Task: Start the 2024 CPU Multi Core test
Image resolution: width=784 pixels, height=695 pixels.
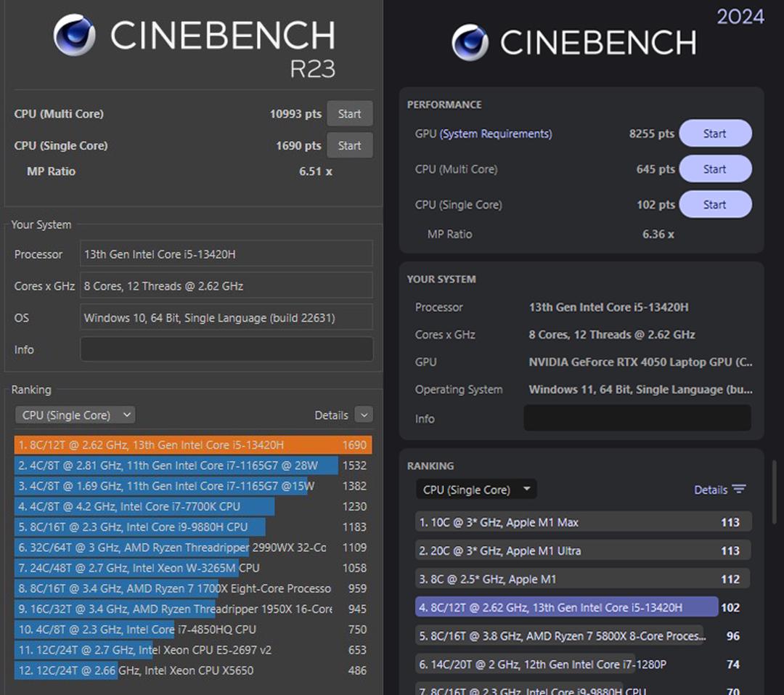Action: coord(714,169)
